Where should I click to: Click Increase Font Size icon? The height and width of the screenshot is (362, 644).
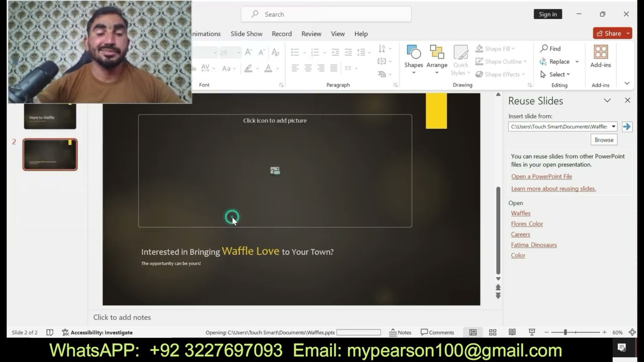249,52
